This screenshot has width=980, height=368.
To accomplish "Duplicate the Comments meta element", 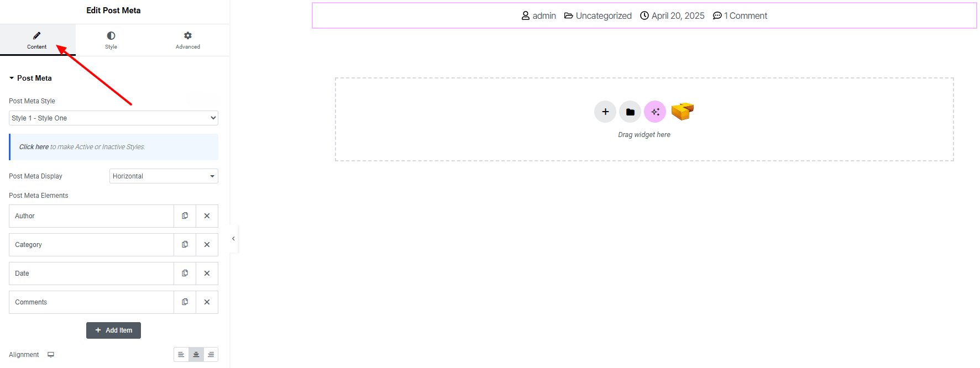I will coord(185,302).
